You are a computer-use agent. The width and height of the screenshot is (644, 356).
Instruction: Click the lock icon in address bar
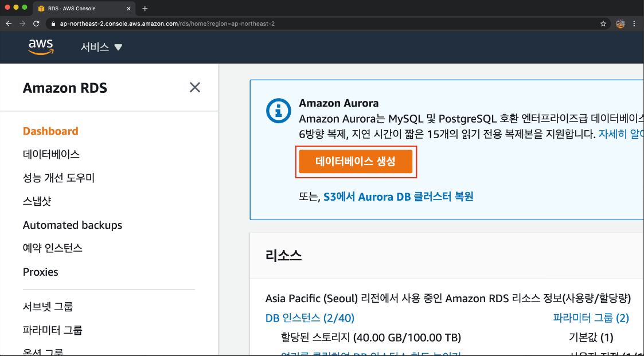(53, 24)
